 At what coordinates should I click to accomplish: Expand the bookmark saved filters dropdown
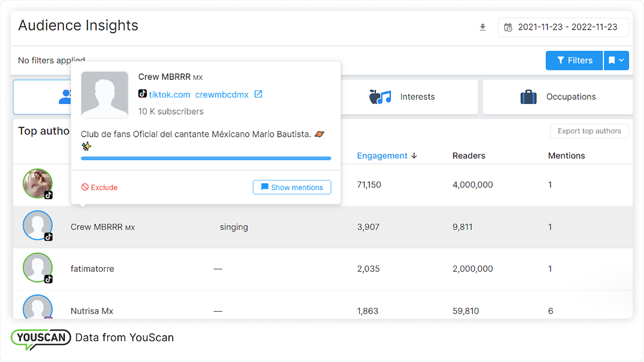coord(616,60)
